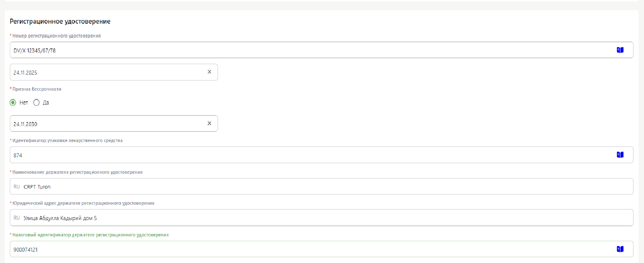
Task: Click the RU language tag in holder name field
Action: (x=17, y=187)
